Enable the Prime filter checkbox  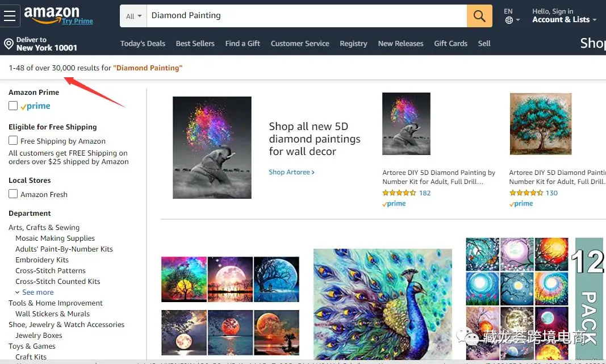point(13,106)
